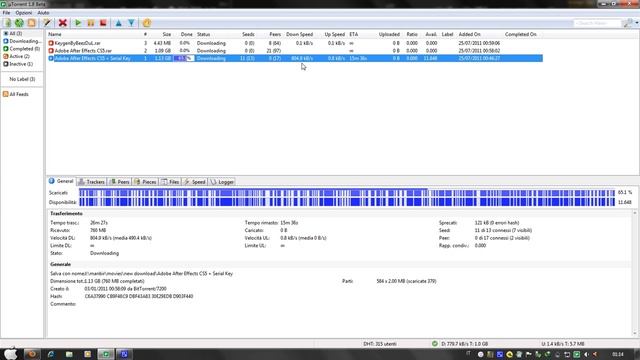Switch to the General tab
This screenshot has height=360, width=640.
[61, 181]
